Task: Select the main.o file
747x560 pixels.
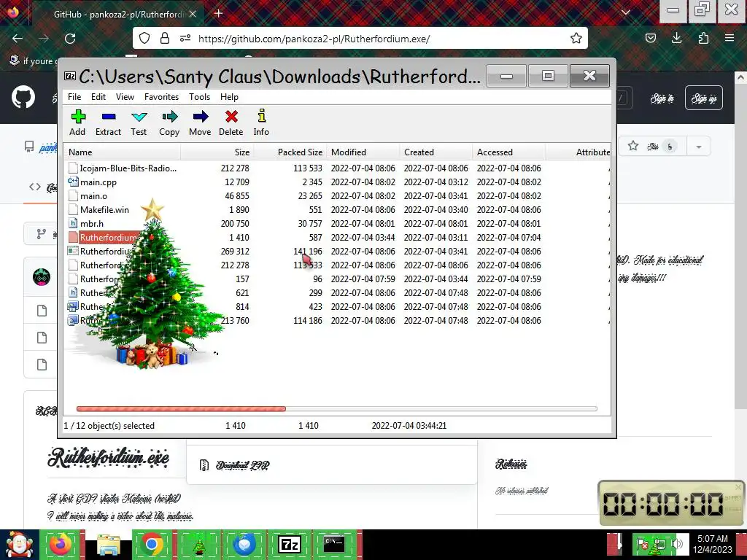Action: [337, 195]
